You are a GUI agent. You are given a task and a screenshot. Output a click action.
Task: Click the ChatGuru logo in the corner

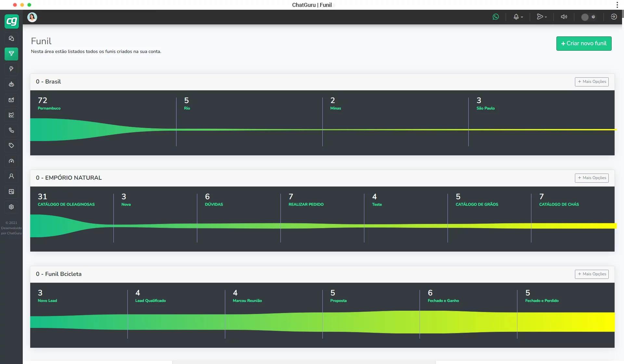(x=11, y=21)
